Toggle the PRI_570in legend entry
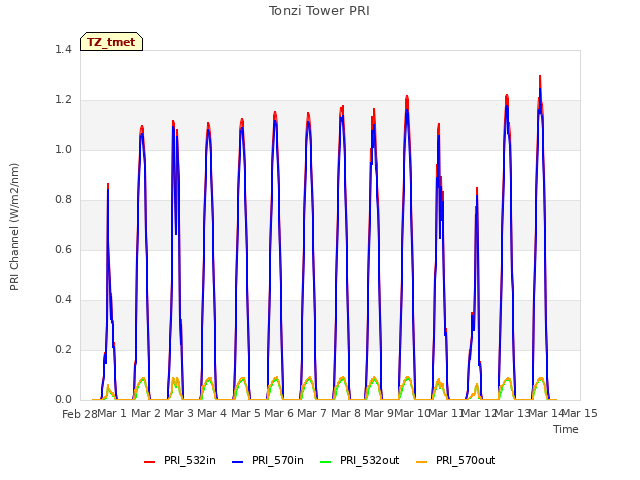640x480 pixels. pyautogui.click(x=268, y=460)
